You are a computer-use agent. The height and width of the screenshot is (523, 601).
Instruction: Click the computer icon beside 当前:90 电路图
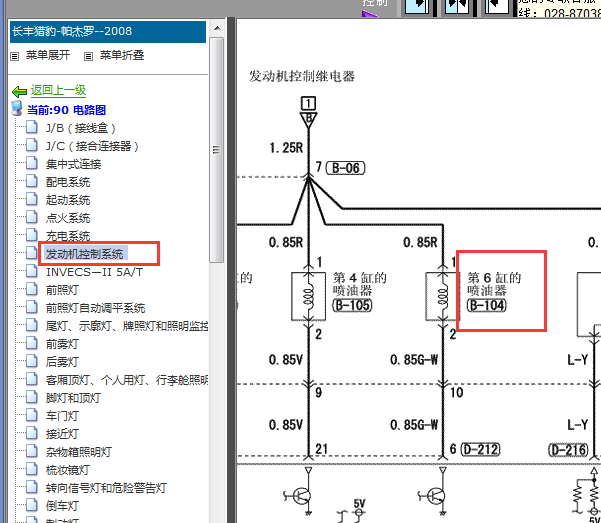pos(16,109)
